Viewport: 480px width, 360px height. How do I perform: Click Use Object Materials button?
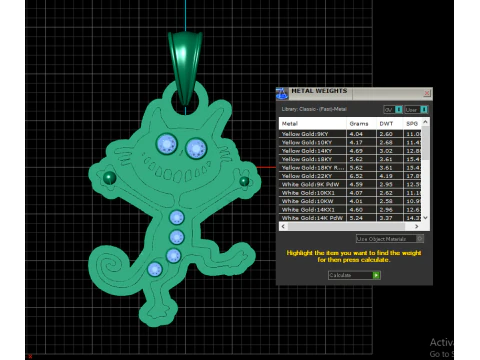pyautogui.click(x=390, y=239)
